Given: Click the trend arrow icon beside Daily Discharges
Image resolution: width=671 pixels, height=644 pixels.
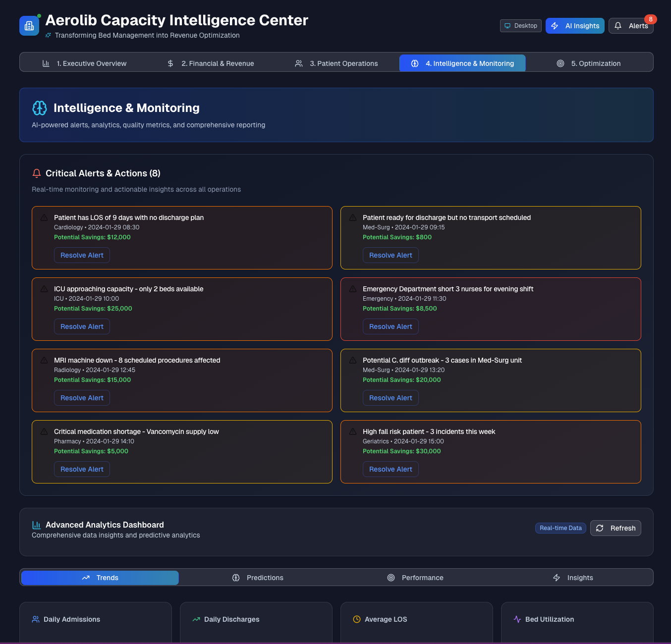Looking at the screenshot, I should click(196, 619).
